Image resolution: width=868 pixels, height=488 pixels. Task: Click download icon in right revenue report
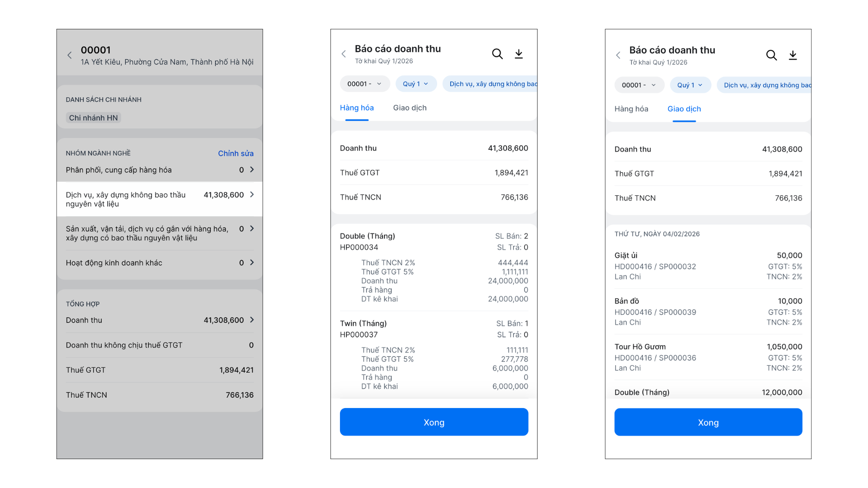[x=793, y=55]
